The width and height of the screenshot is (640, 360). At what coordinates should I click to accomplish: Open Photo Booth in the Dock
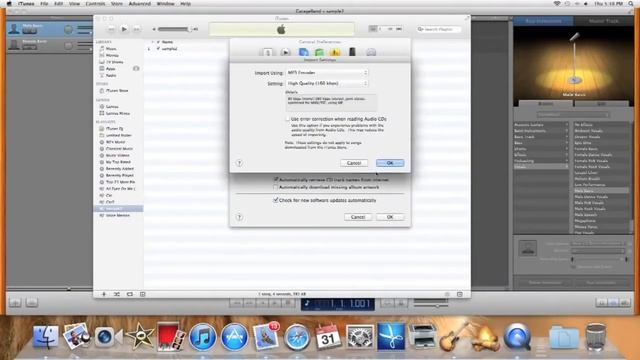(x=170, y=337)
